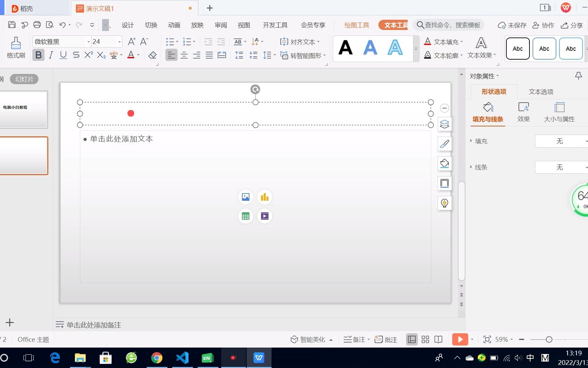Insert a table via the placeholder icon
Screen dimensions: 588x368
point(246,216)
